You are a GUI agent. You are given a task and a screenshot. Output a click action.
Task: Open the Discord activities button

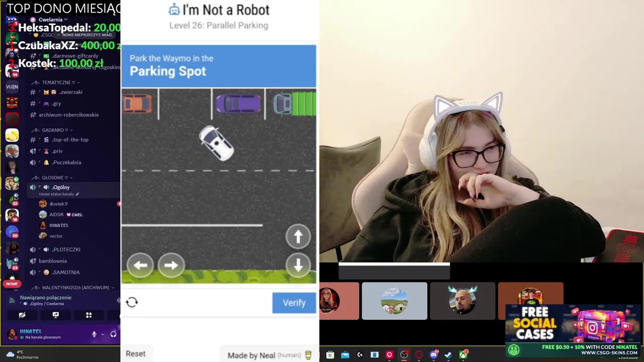89,315
